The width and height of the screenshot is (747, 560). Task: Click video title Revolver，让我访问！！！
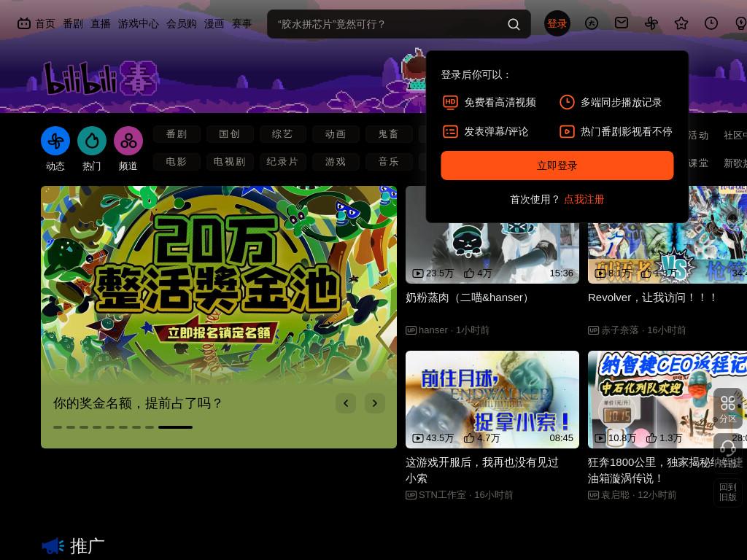click(653, 297)
